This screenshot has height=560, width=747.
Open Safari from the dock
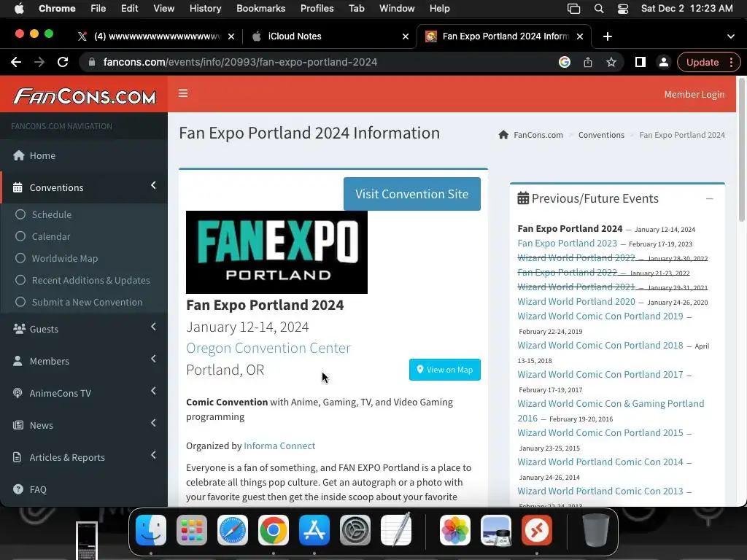[233, 530]
